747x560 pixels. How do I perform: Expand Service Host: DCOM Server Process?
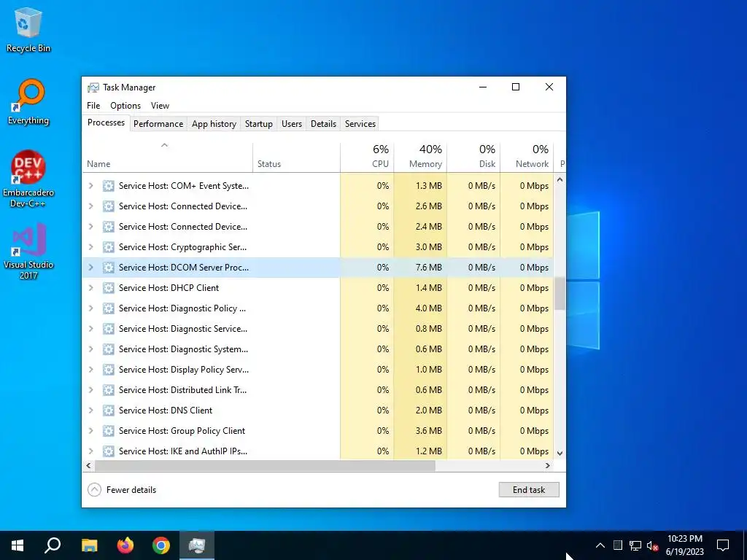pyautogui.click(x=90, y=267)
